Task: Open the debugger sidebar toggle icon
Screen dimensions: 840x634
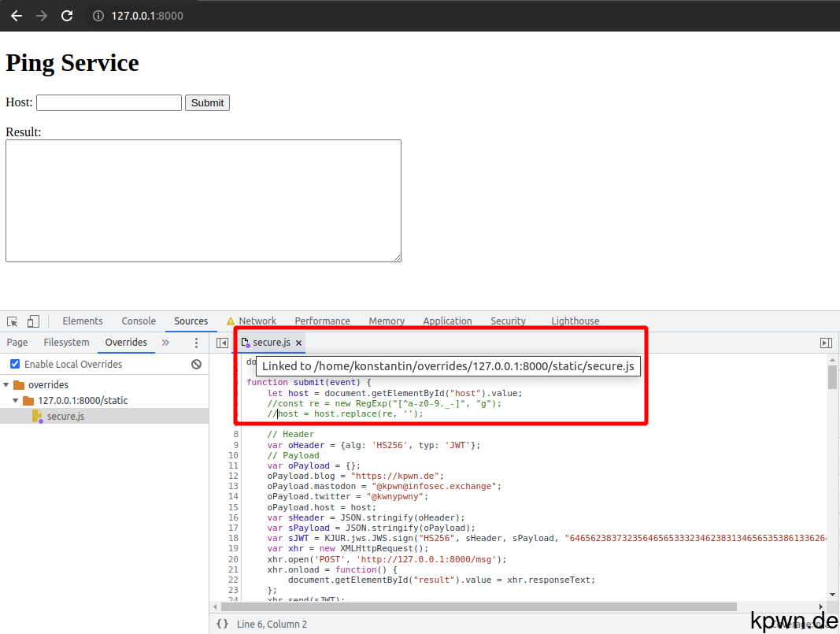Action: (x=826, y=343)
